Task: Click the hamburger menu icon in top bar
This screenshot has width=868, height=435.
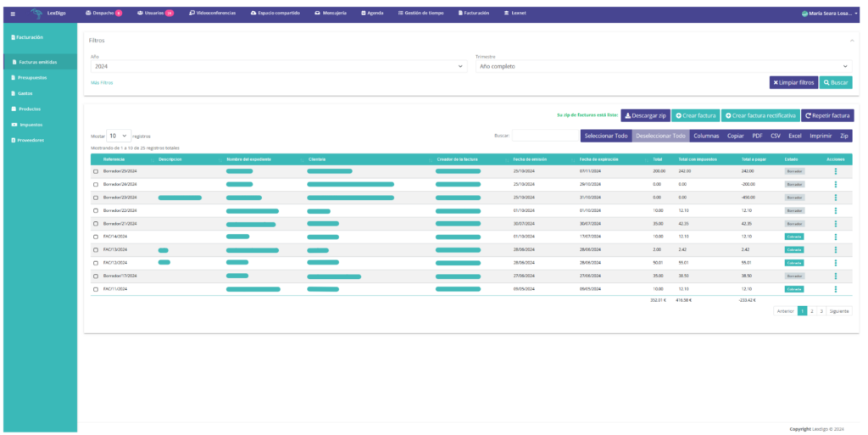Action: coord(12,14)
